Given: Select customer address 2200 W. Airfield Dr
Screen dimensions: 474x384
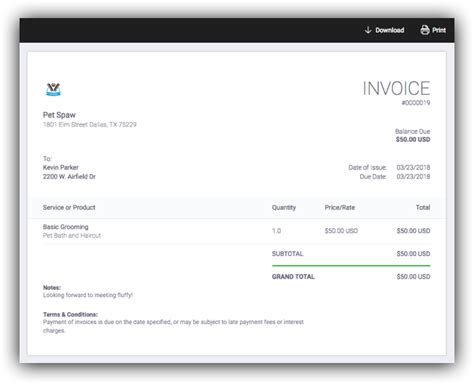Looking at the screenshot, I should pyautogui.click(x=69, y=176).
